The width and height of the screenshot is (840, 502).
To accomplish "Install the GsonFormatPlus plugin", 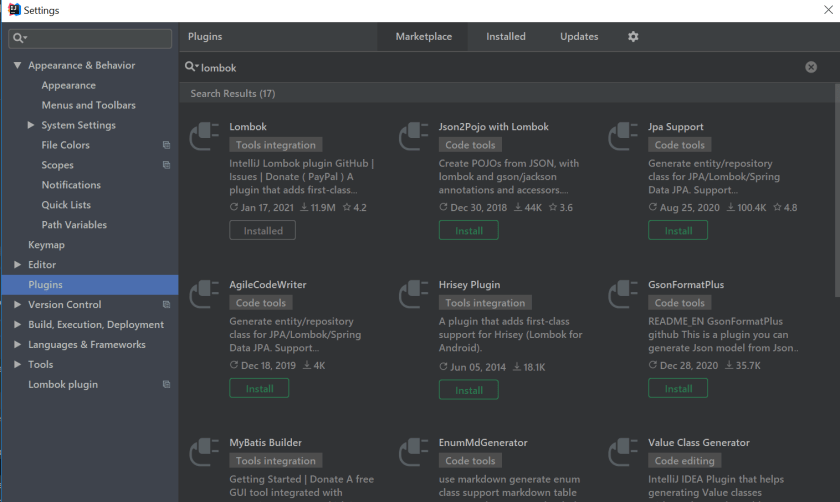I will (x=678, y=388).
